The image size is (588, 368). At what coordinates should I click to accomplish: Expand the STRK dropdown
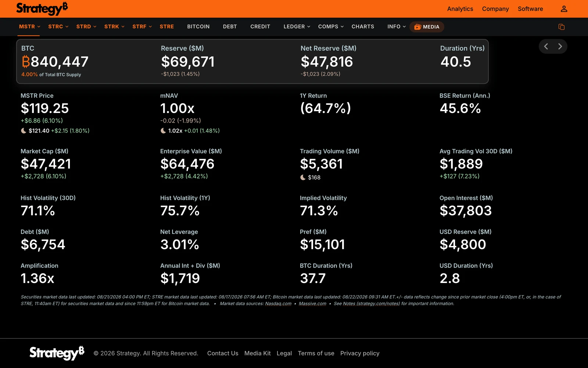(x=114, y=27)
